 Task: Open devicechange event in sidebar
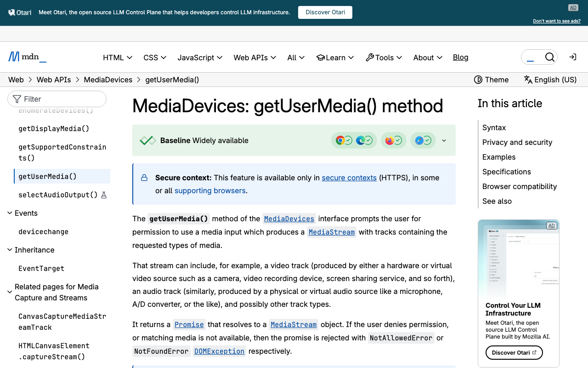tap(43, 232)
